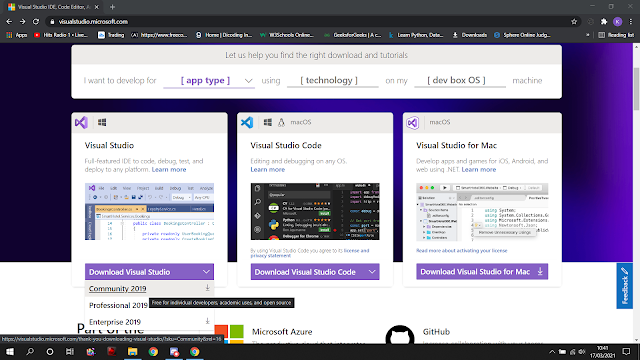The height and width of the screenshot is (360, 640).
Task: Open File Explorer from the taskbar
Action: (x=132, y=352)
